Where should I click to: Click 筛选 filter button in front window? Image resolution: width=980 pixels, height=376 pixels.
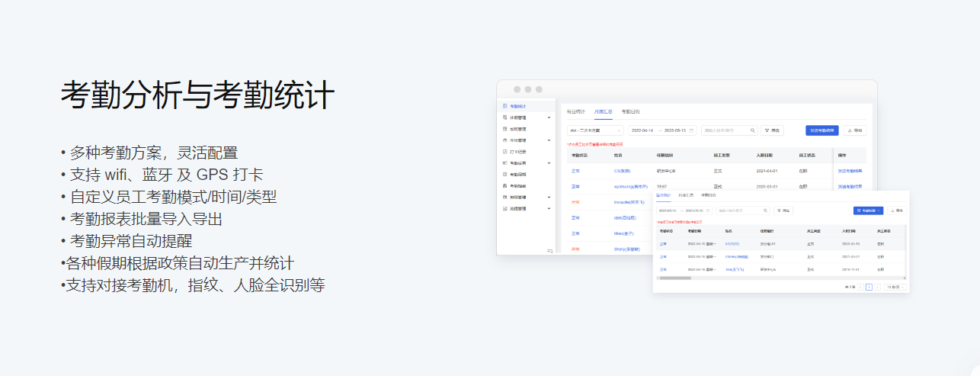tap(783, 210)
